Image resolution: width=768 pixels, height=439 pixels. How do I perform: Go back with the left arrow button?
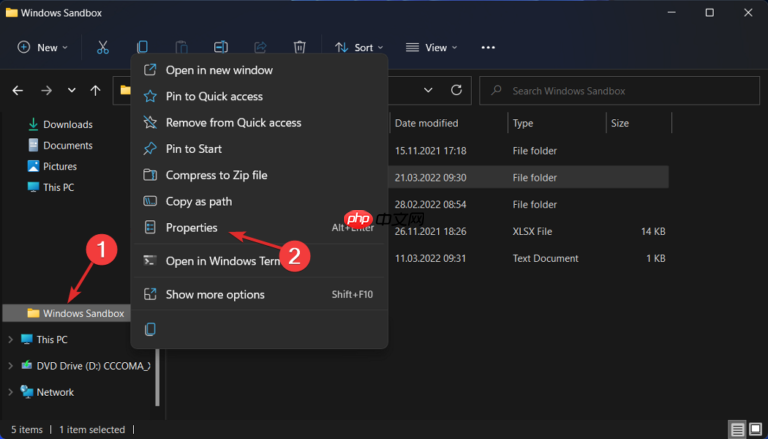pos(18,90)
